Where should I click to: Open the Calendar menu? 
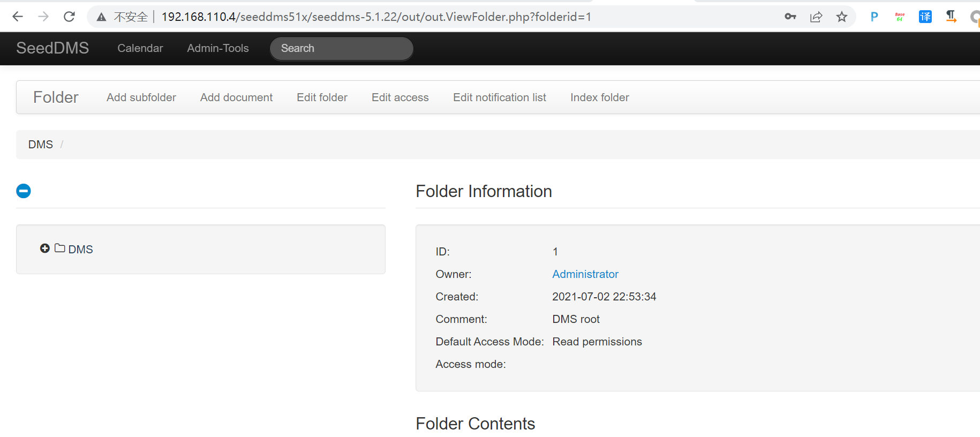pos(140,48)
